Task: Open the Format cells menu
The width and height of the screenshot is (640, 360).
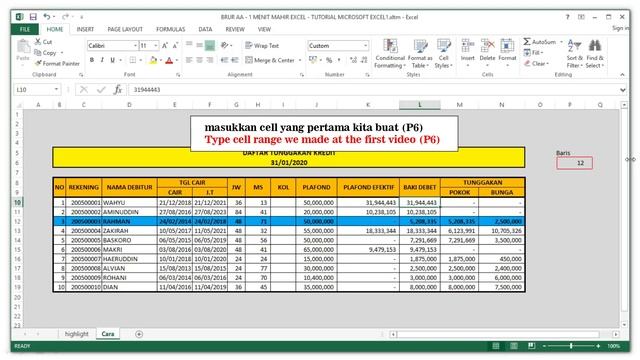Action: (x=507, y=53)
